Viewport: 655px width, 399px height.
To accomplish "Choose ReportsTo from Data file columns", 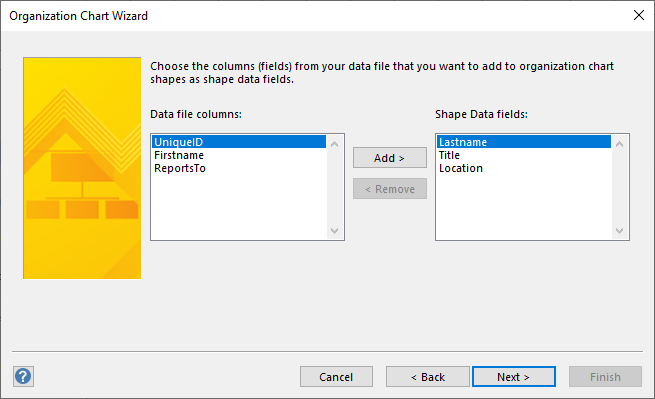I will point(239,168).
